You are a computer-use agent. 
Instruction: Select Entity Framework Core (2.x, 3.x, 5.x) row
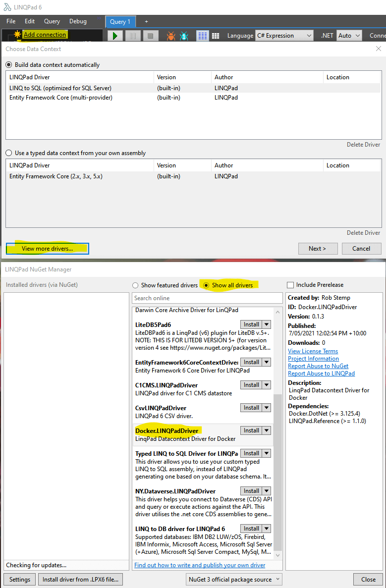click(195, 176)
